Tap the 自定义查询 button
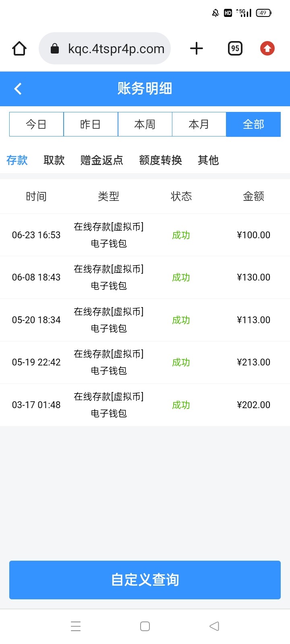This screenshot has width=290, height=644. tap(145, 580)
